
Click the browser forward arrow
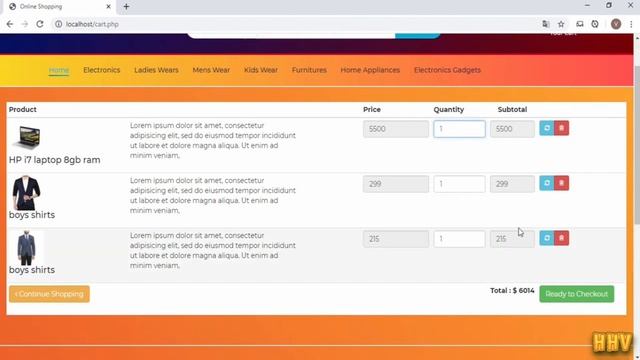click(24, 24)
